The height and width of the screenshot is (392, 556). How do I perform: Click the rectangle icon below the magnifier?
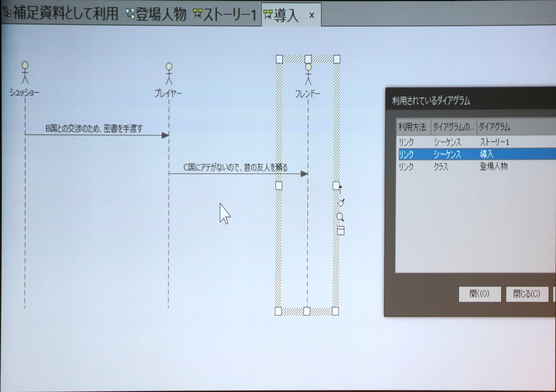(341, 230)
